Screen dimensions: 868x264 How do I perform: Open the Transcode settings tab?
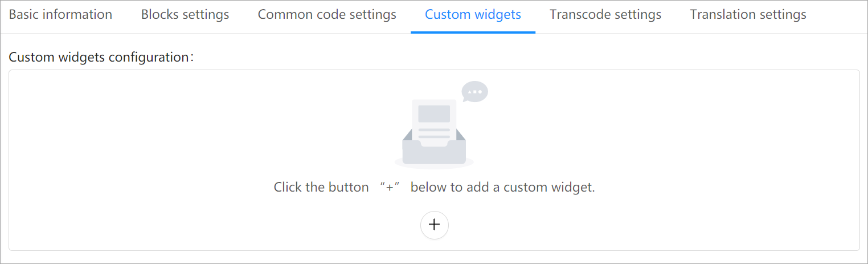coord(605,14)
